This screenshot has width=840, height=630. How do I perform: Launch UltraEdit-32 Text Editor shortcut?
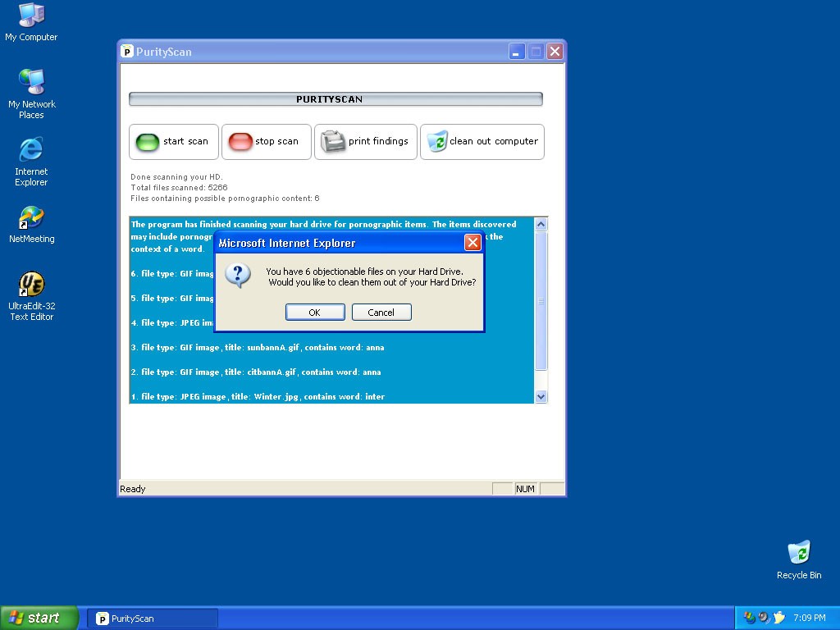tap(31, 285)
